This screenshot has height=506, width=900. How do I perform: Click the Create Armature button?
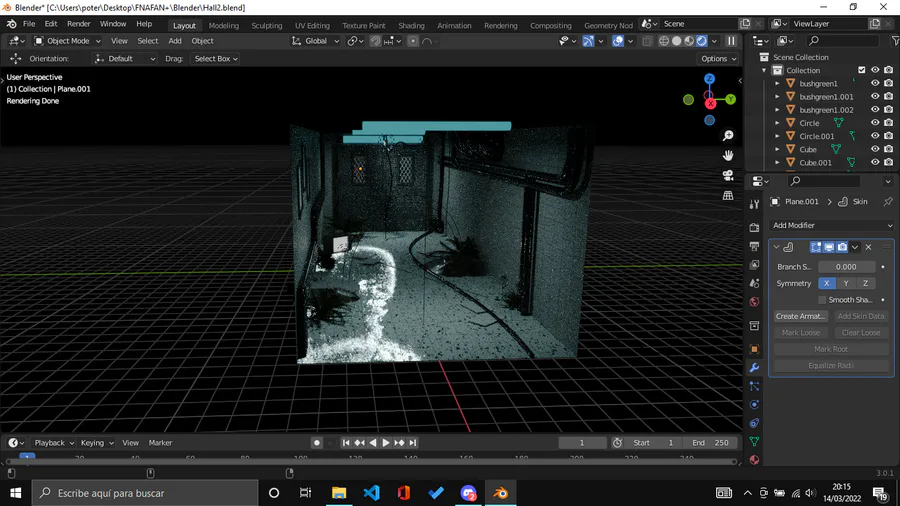tap(800, 316)
